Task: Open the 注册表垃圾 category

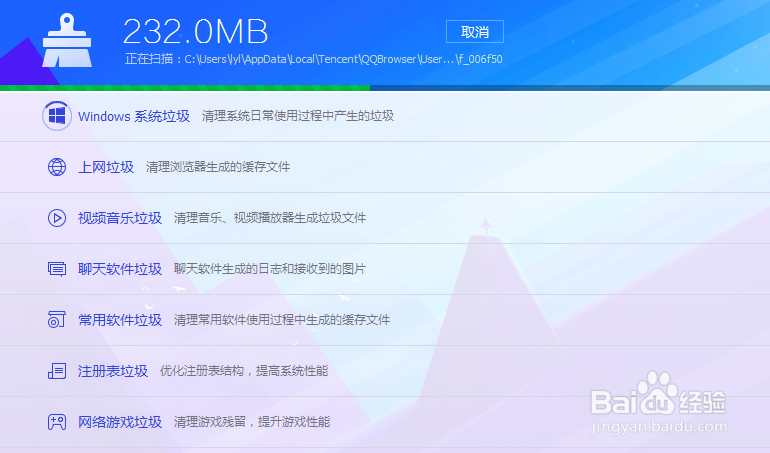Action: (113, 371)
